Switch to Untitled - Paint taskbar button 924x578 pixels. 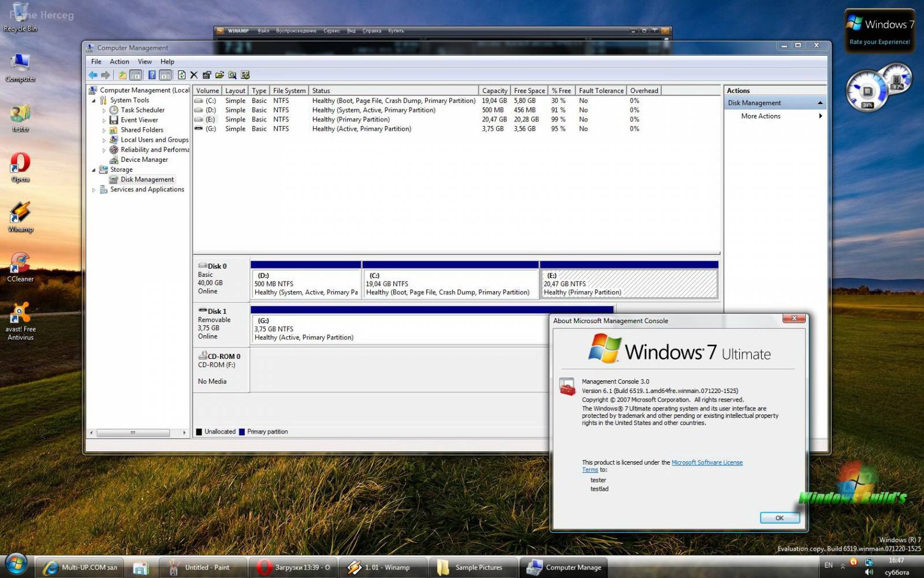[x=203, y=568]
